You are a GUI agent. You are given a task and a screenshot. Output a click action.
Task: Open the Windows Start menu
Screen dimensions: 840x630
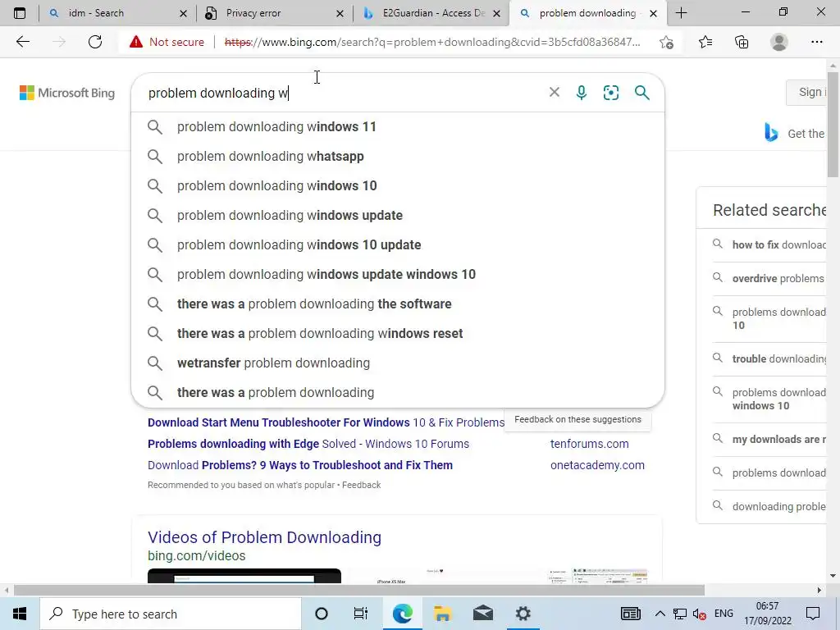click(20, 614)
